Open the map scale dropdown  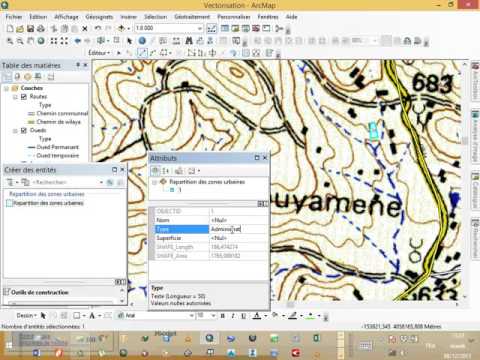pos(200,29)
